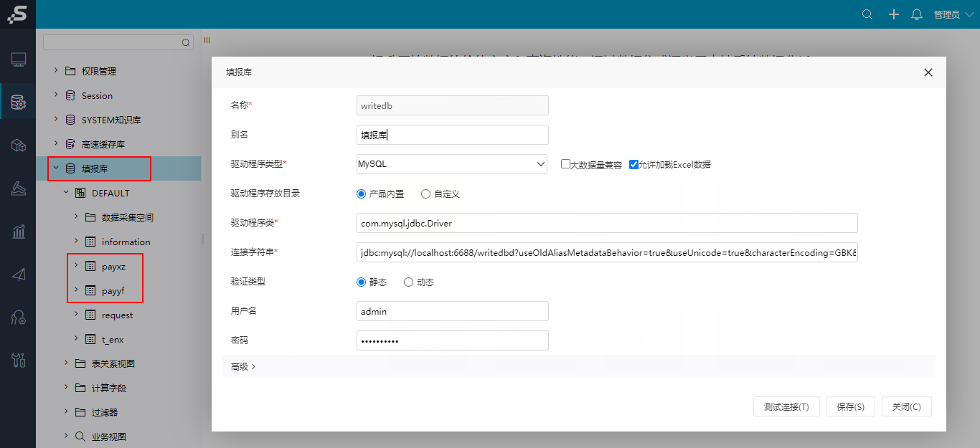The height and width of the screenshot is (448, 980).
Task: Select 静态 authentication radio button
Action: (362, 282)
